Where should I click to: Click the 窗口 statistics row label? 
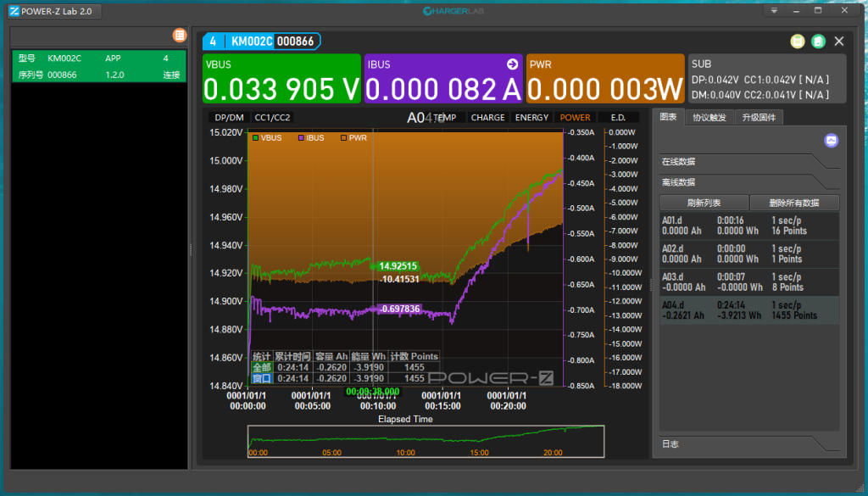click(262, 379)
